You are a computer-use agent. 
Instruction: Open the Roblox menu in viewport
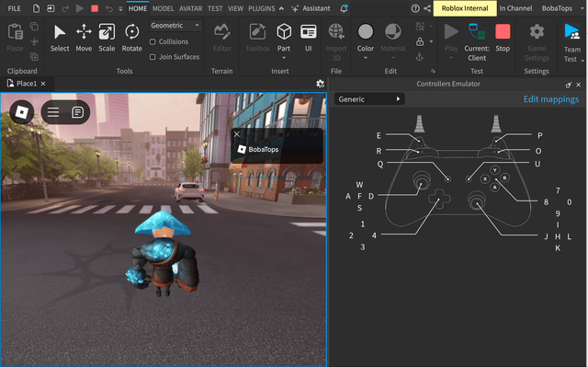click(22, 112)
